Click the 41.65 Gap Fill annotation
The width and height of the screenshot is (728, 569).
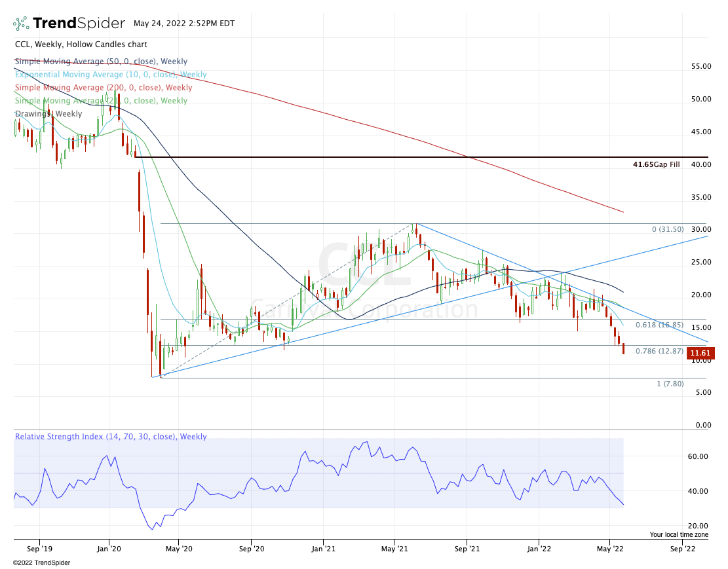pos(656,164)
